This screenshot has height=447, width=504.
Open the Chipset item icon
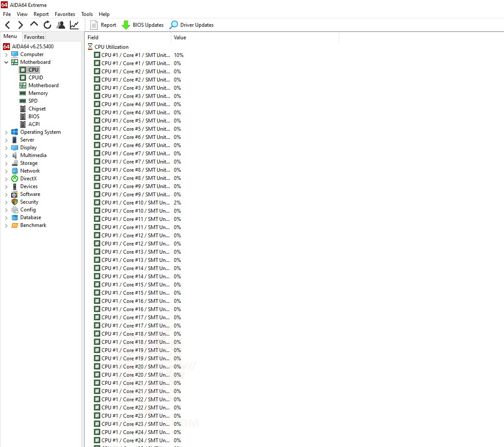pos(23,109)
